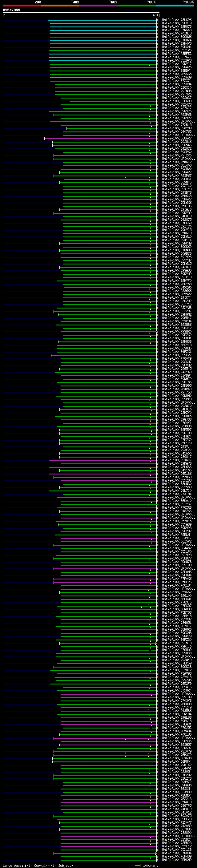
Task: Open hit UniRef100_B9H4V5
Action: tap(177, 43)
